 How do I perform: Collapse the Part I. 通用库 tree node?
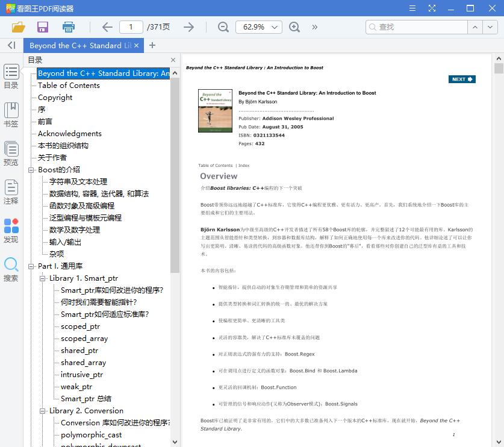31,266
